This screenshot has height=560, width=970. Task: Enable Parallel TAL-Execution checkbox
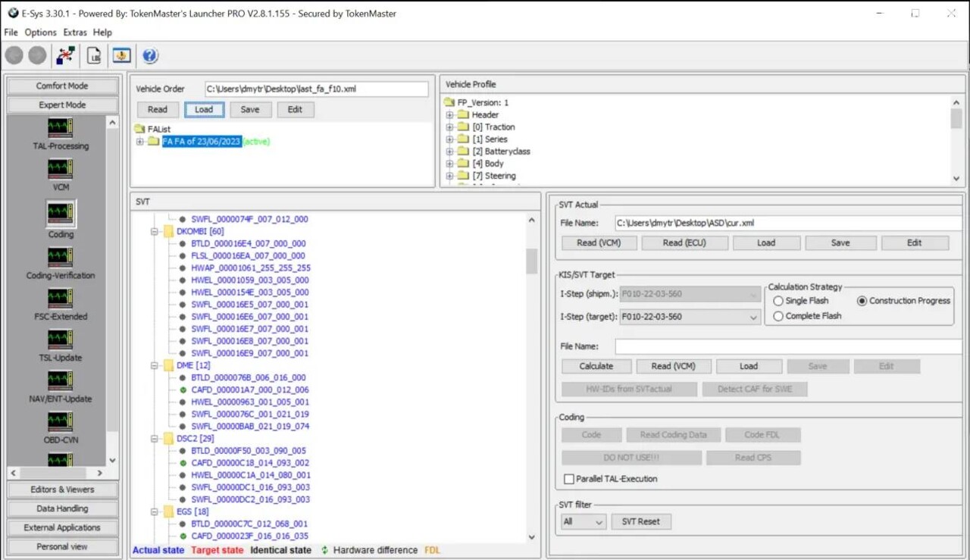coord(569,479)
